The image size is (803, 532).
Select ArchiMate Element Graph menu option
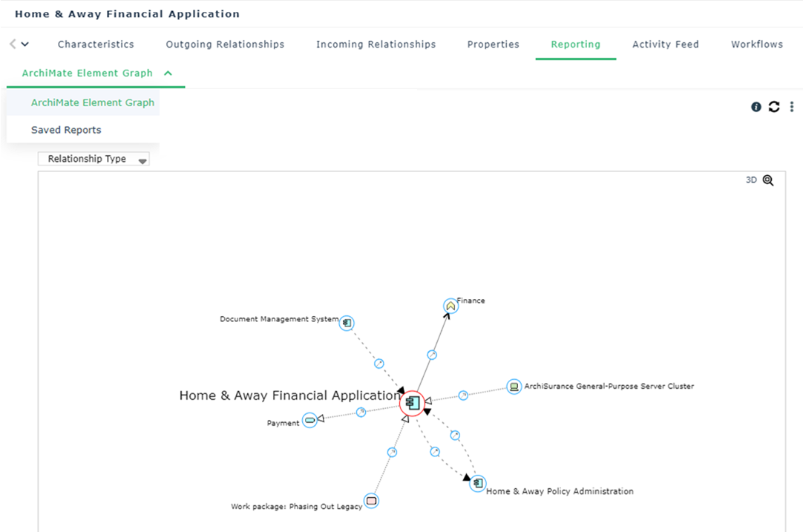tap(92, 103)
